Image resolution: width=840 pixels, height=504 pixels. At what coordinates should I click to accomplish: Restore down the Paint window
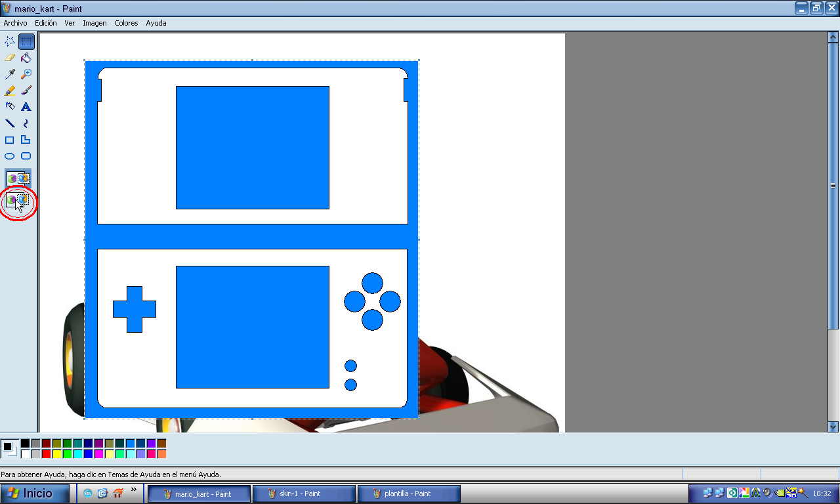pos(816,9)
